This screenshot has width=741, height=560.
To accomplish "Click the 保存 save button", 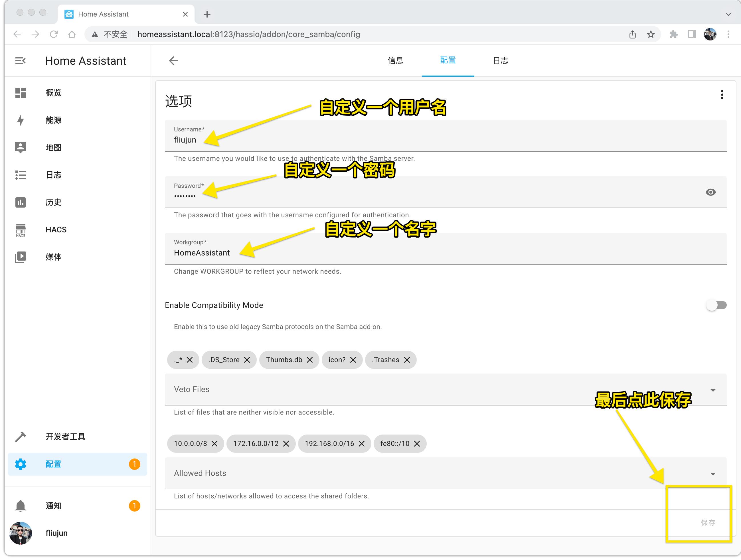I will pos(708,523).
